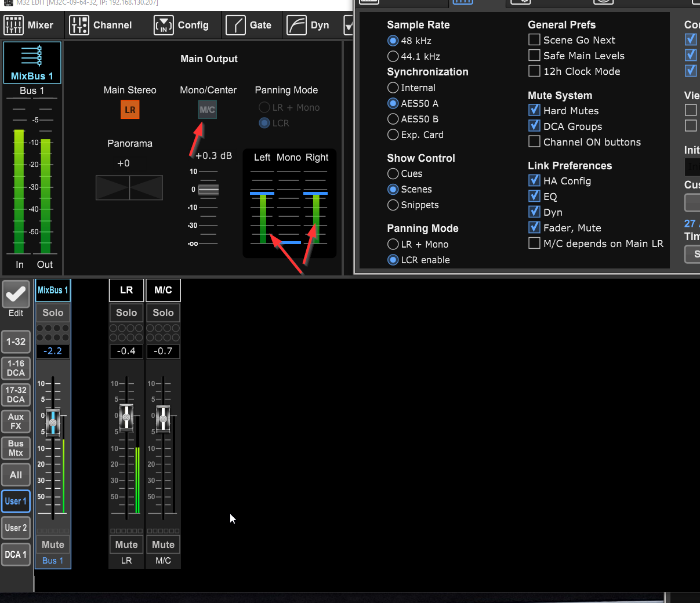The height and width of the screenshot is (603, 700).
Task: Open the Mixer tab
Action: tap(29, 26)
